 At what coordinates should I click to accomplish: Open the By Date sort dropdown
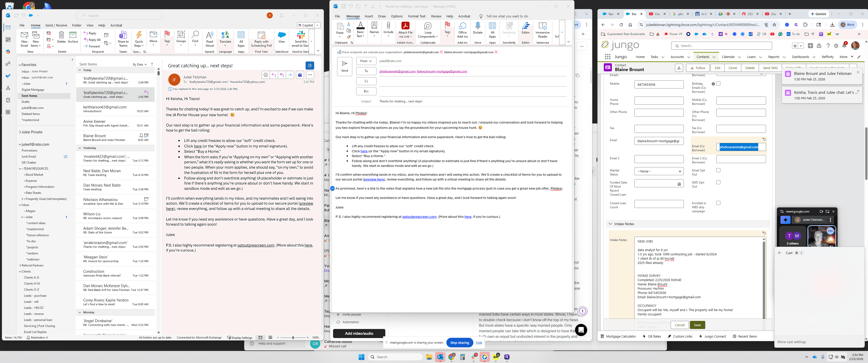pyautogui.click(x=140, y=64)
